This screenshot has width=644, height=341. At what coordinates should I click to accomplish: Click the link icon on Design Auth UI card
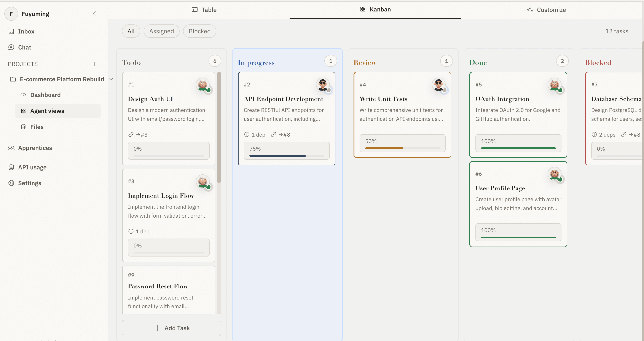[131, 134]
